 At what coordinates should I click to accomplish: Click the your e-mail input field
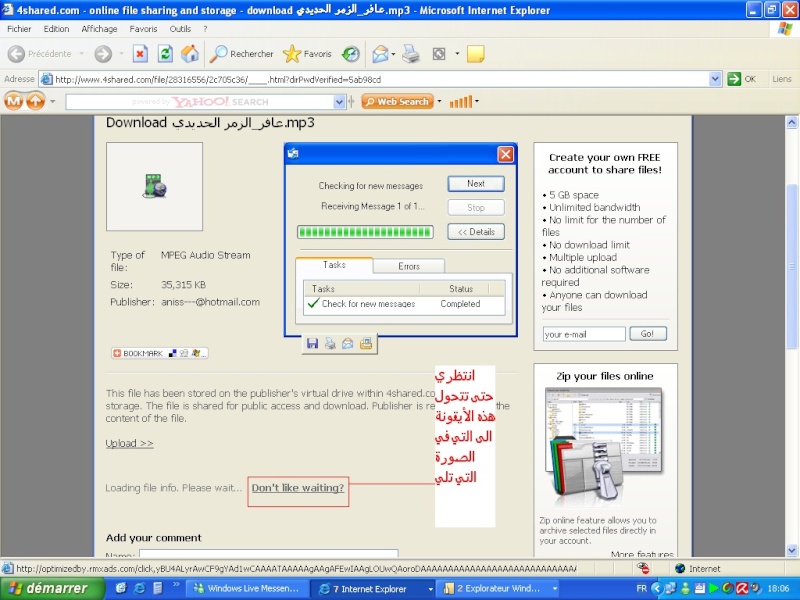[x=584, y=334]
